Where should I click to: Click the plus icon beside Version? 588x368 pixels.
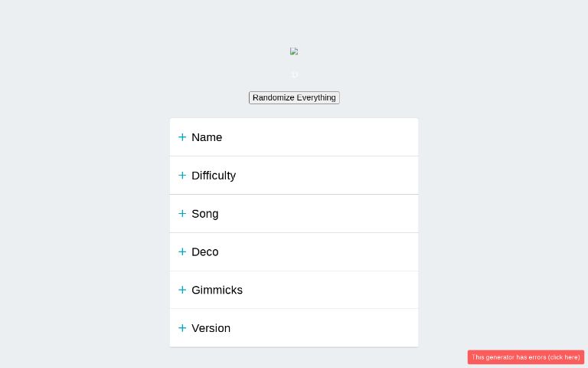pyautogui.click(x=182, y=328)
